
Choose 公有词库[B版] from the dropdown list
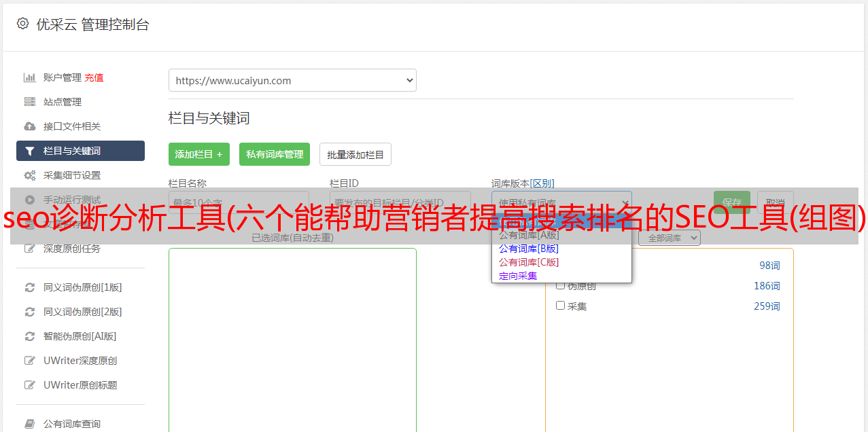(x=528, y=249)
